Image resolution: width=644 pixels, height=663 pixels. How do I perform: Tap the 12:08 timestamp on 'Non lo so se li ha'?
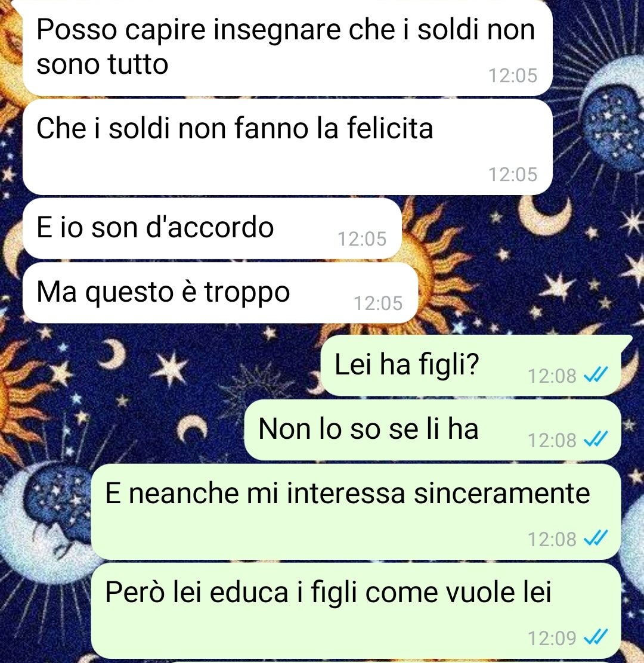(552, 440)
